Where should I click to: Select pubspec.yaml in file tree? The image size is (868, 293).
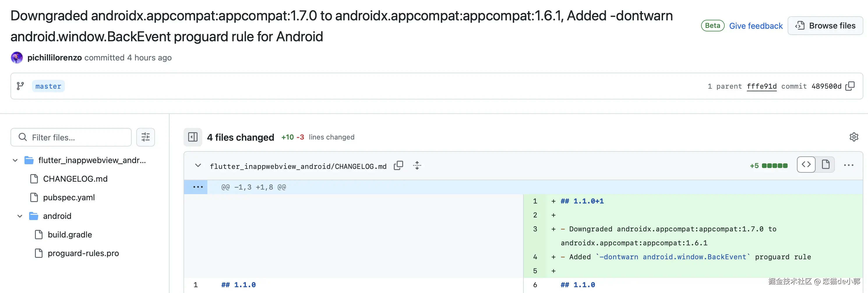[x=69, y=197]
